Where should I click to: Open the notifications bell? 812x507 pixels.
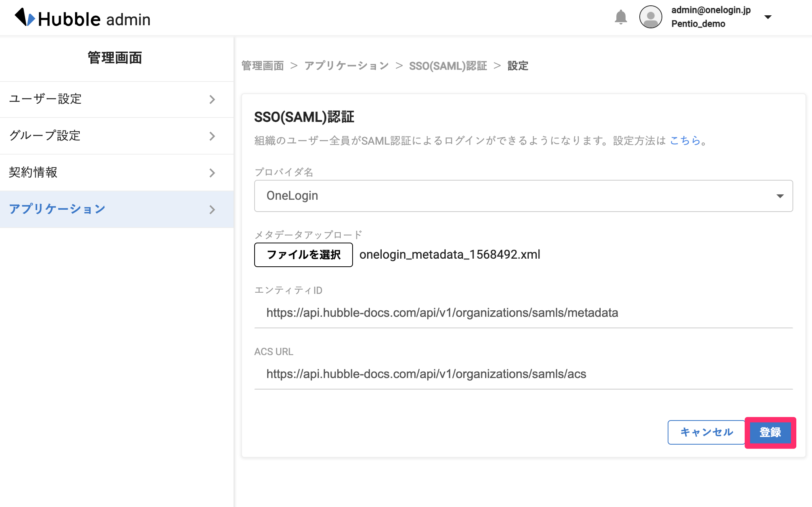click(x=621, y=17)
